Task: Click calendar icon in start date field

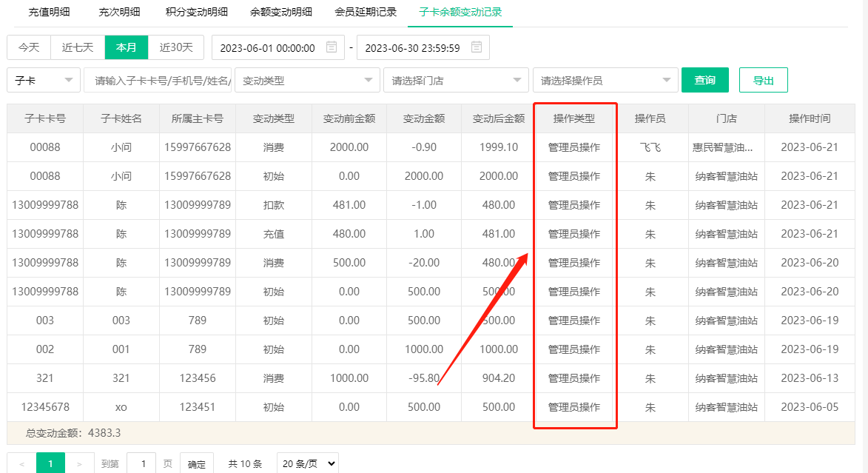Action: coord(332,47)
